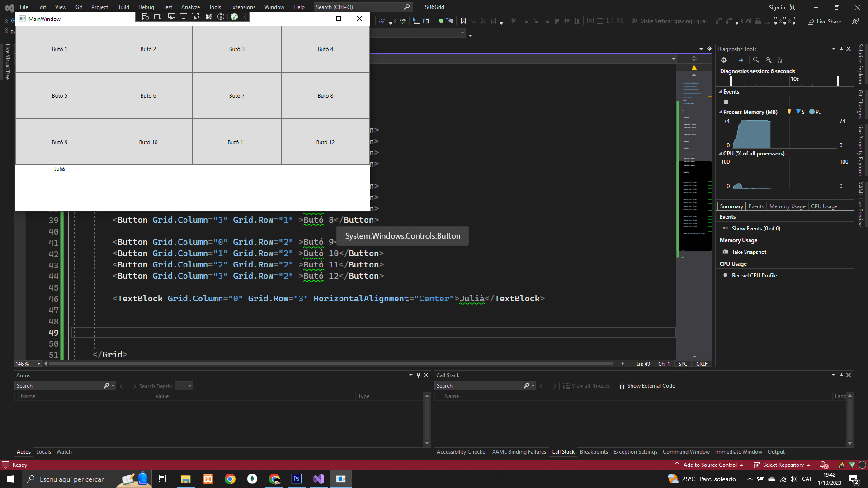The width and height of the screenshot is (868, 488).
Task: Toggle Display Layout Adorners icon
Action: [184, 17]
